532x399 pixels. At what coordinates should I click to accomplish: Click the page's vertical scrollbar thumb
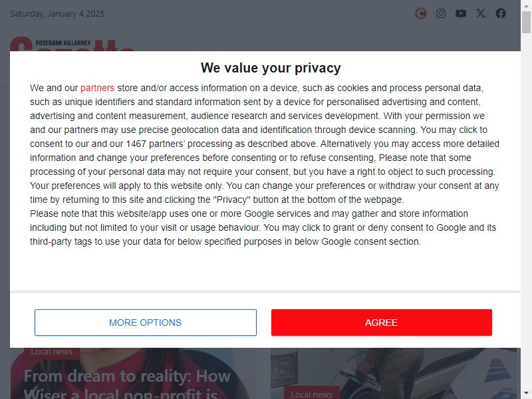(x=526, y=23)
